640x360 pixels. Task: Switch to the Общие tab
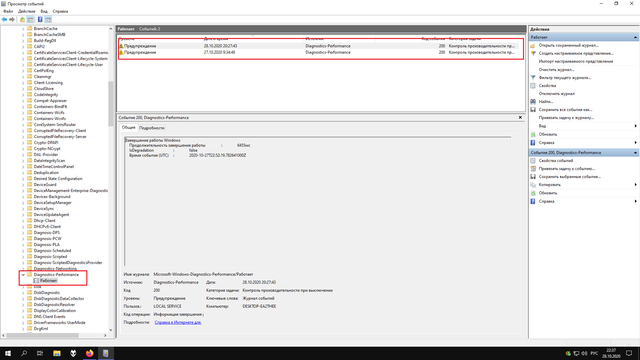(129, 127)
